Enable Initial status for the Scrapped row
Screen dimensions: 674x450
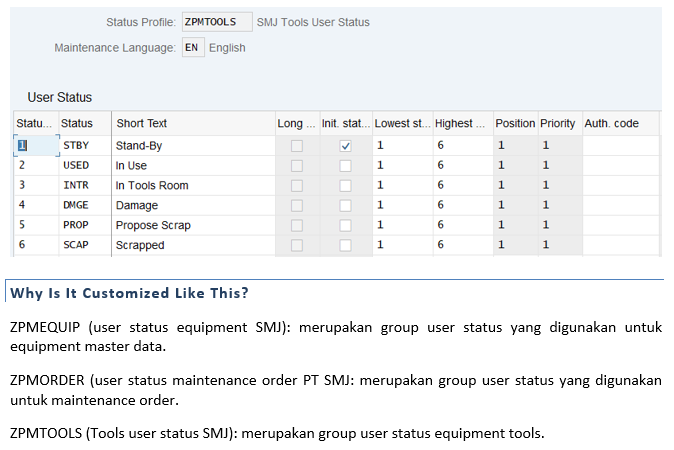(345, 245)
